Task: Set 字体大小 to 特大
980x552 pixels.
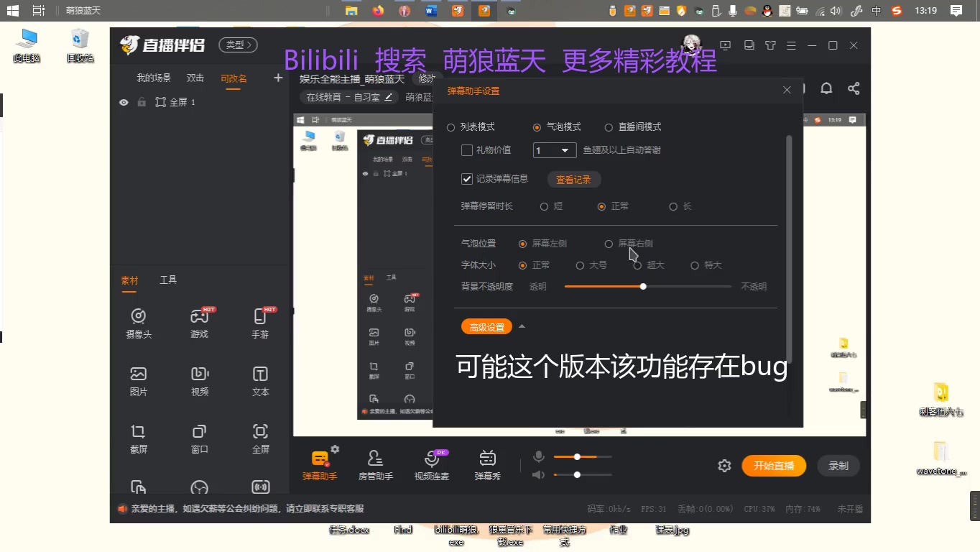Action: (x=695, y=265)
